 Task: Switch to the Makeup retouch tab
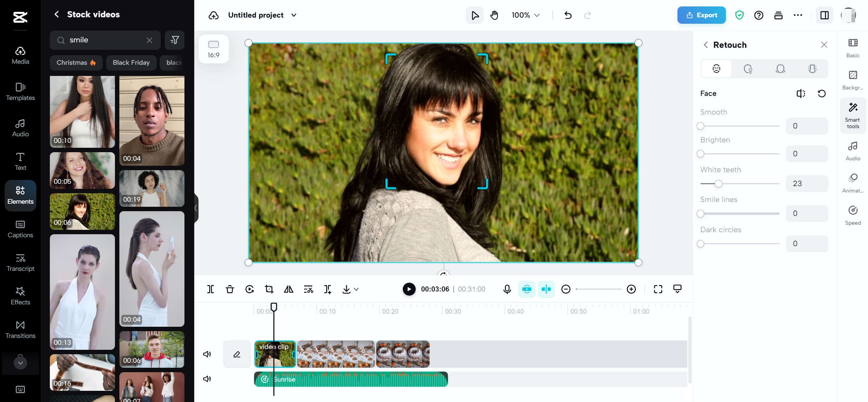[749, 68]
